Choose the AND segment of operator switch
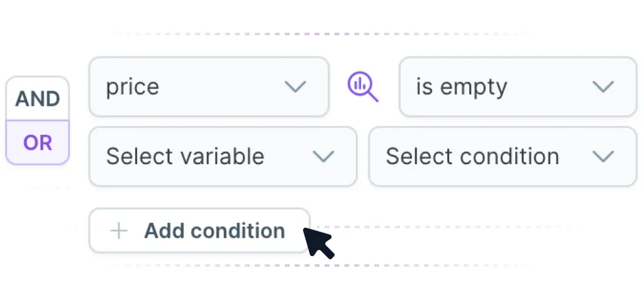The image size is (644, 302). pos(37,99)
